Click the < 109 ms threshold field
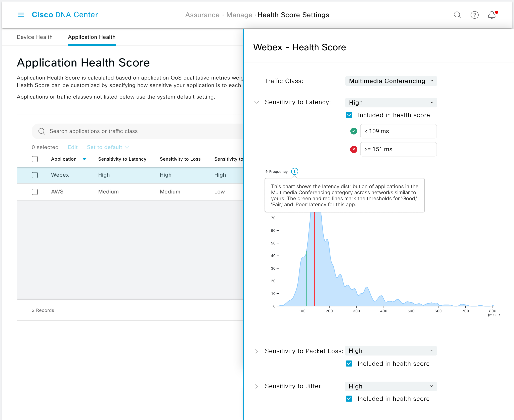The height and width of the screenshot is (420, 514). (x=398, y=131)
